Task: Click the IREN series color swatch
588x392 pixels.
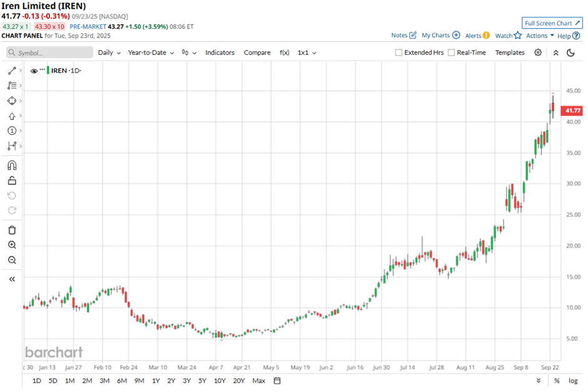Action: click(48, 71)
